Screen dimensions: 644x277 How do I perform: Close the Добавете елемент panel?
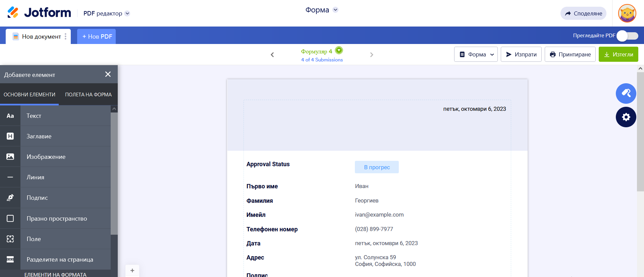108,74
